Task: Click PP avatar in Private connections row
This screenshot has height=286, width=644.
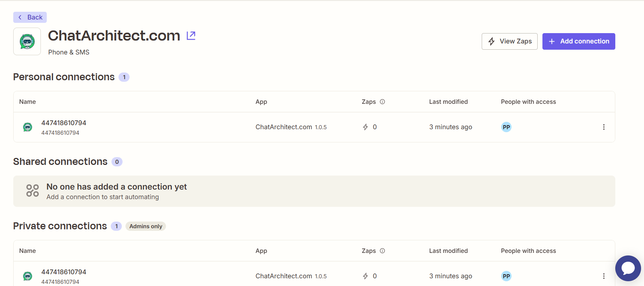Action: click(506, 276)
